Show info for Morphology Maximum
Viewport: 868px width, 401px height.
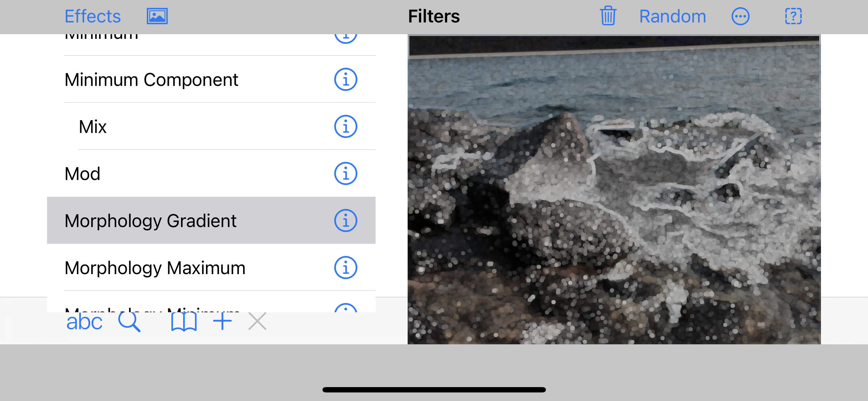tap(345, 268)
